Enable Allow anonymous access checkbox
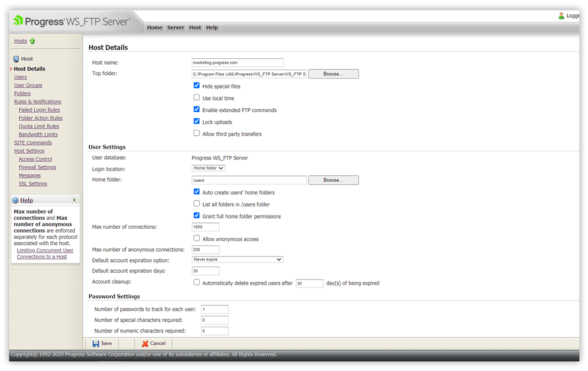This screenshot has height=371, width=588. point(197,238)
